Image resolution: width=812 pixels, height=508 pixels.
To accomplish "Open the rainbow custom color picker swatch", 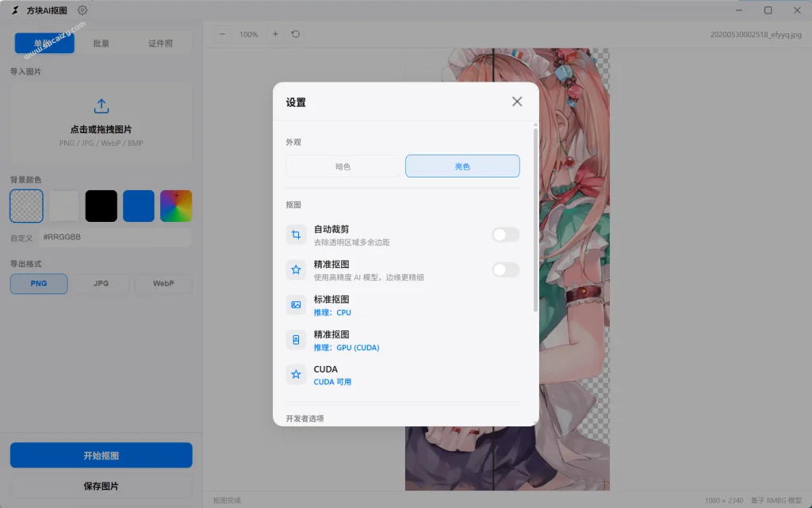I will click(176, 206).
